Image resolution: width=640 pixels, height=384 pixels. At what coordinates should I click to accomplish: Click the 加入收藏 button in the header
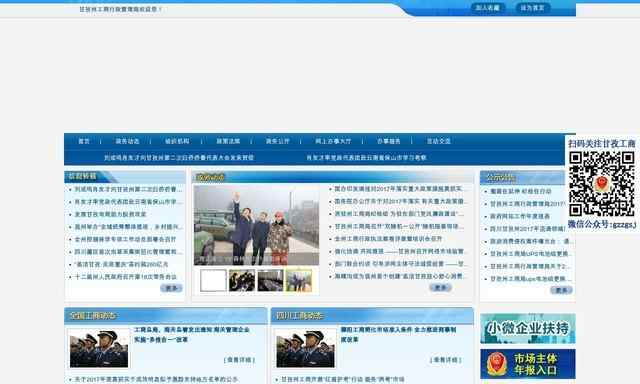487,8
